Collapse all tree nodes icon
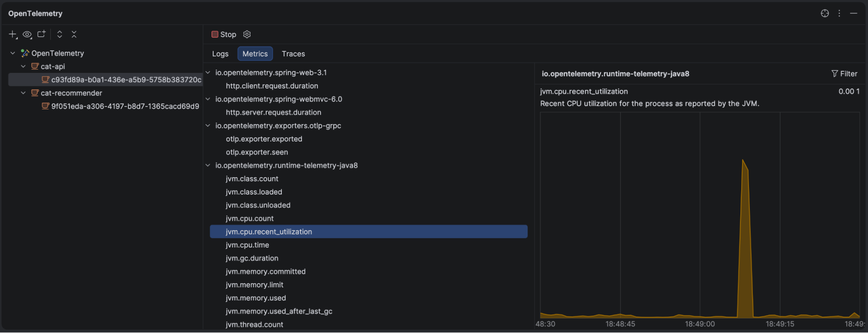 coord(74,34)
